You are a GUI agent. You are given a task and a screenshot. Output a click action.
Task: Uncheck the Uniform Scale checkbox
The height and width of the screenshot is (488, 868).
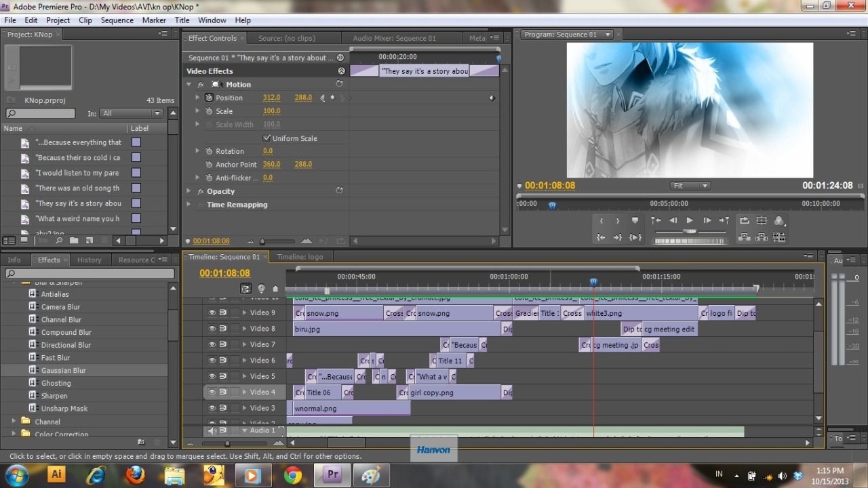[x=267, y=138]
